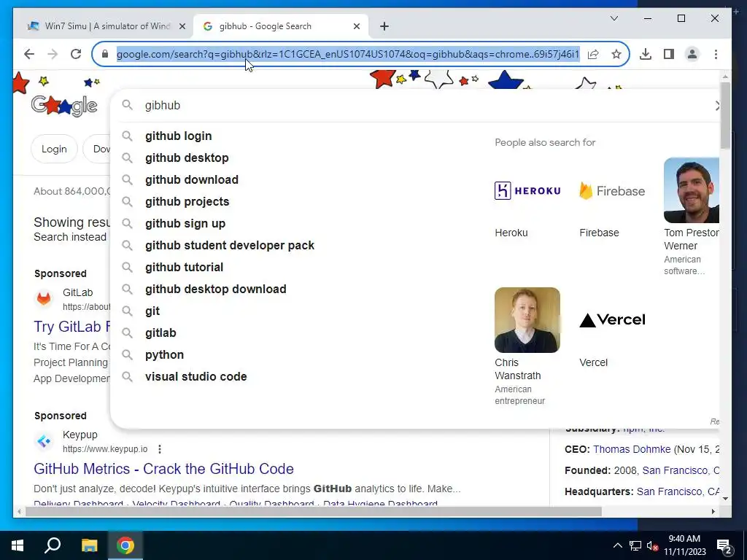Choose suggestion github login
This screenshot has width=747, height=560.
[x=178, y=136]
